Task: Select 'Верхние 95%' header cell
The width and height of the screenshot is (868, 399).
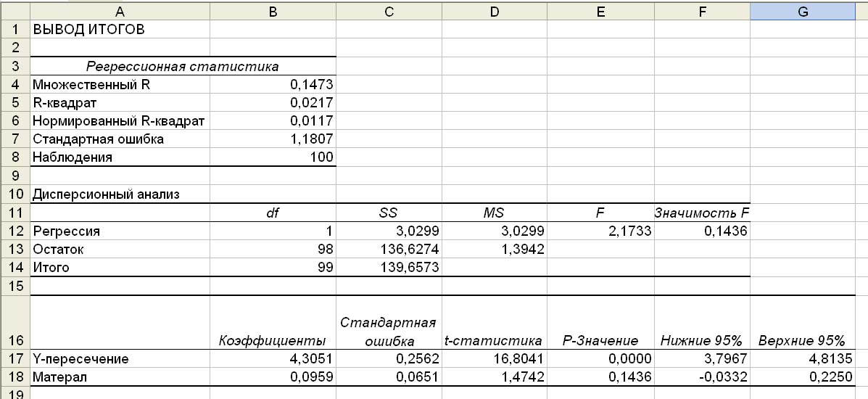Action: point(803,322)
